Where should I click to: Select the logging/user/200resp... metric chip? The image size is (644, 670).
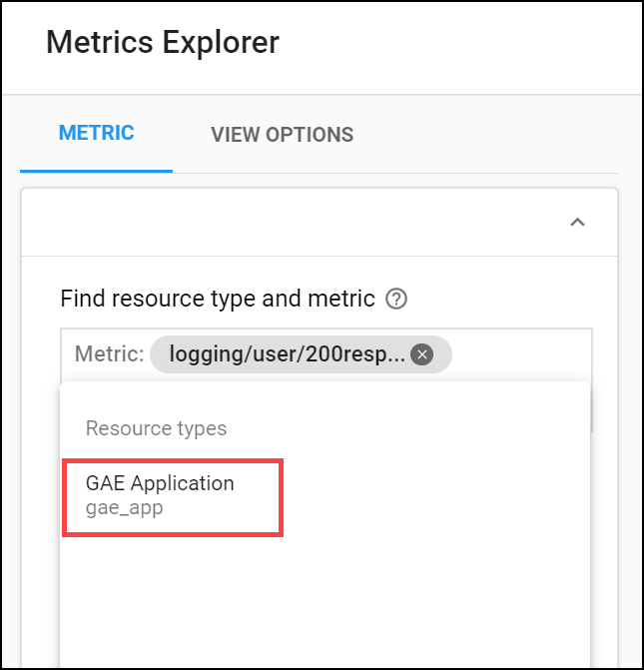pos(301,354)
